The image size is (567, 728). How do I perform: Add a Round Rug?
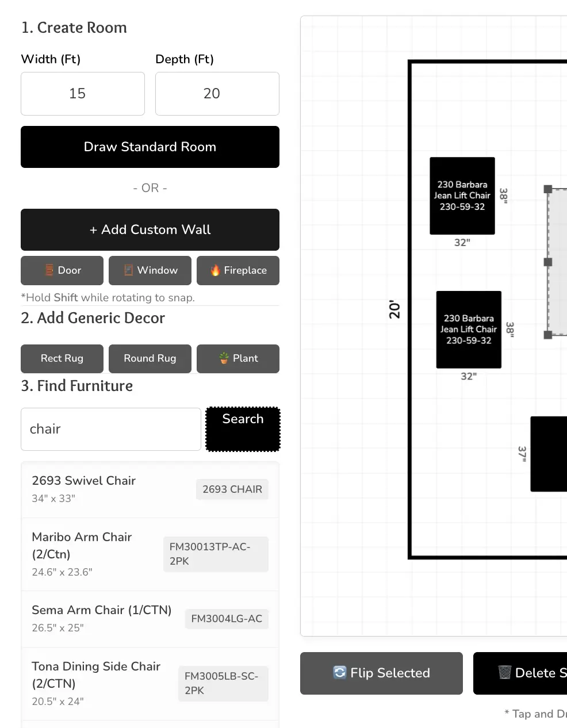click(x=150, y=359)
